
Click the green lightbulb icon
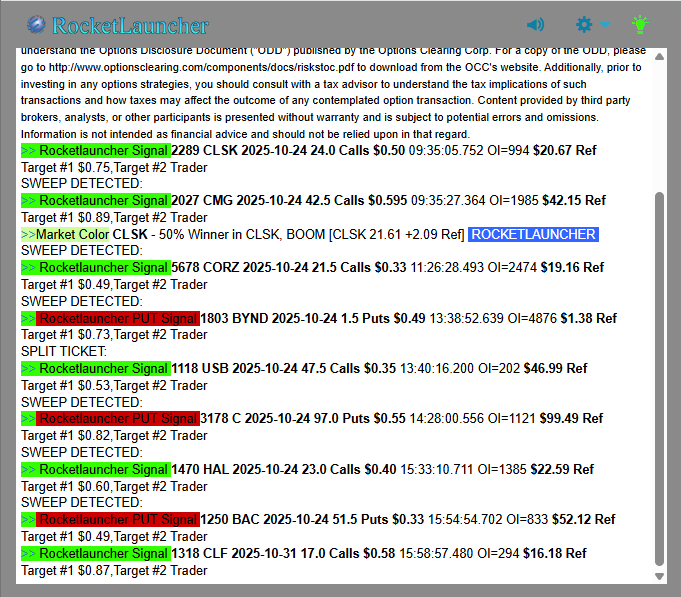(640, 24)
